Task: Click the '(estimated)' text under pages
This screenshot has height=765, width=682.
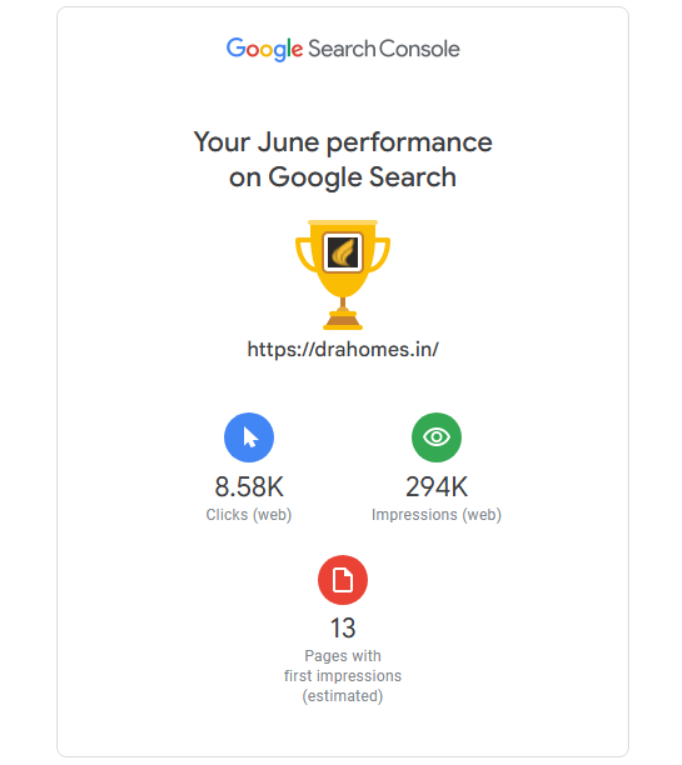Action: pos(342,696)
